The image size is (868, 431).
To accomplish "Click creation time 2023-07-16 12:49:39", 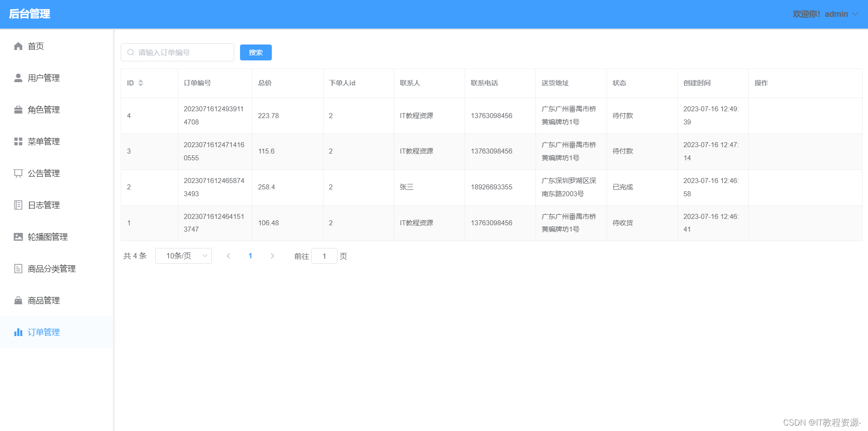I will [x=711, y=116].
